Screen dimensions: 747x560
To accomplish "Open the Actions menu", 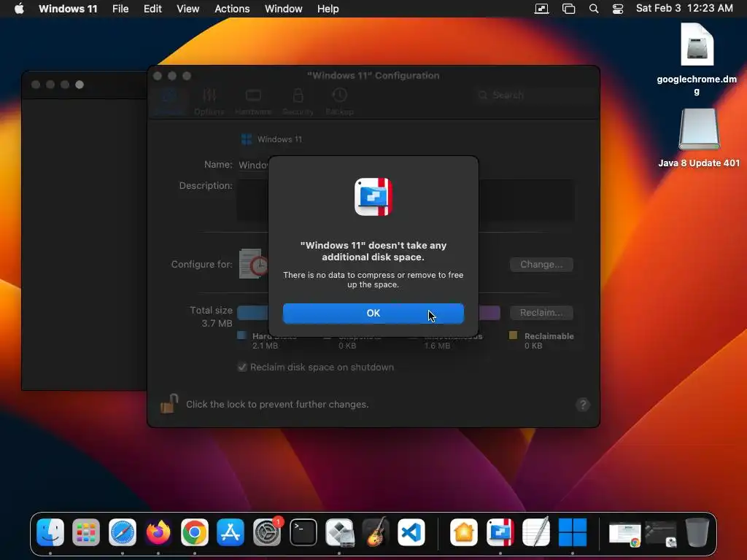I will (x=232, y=9).
